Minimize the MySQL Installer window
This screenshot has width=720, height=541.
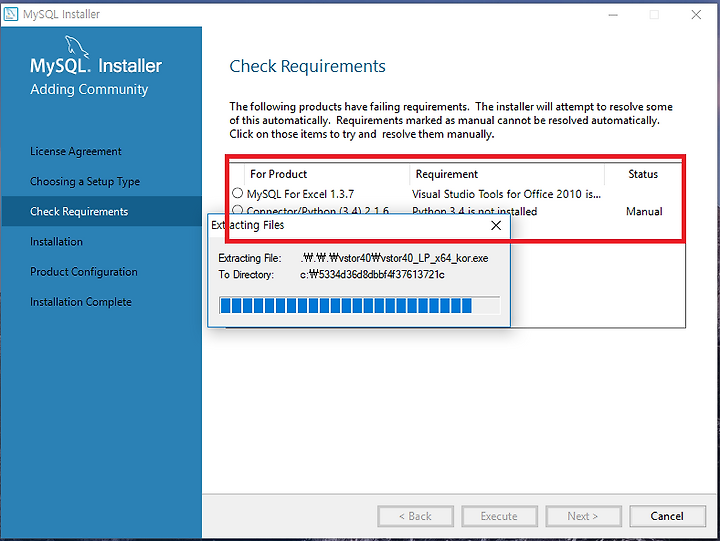(x=613, y=15)
